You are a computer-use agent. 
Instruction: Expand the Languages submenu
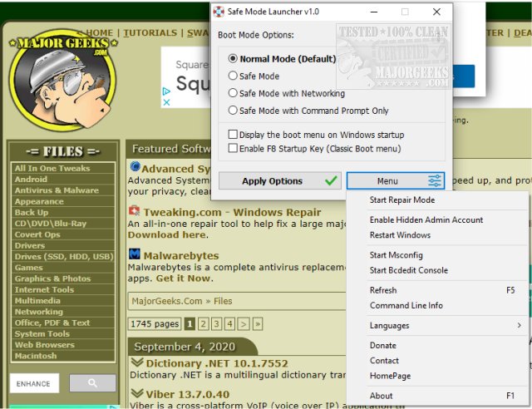[x=446, y=326]
